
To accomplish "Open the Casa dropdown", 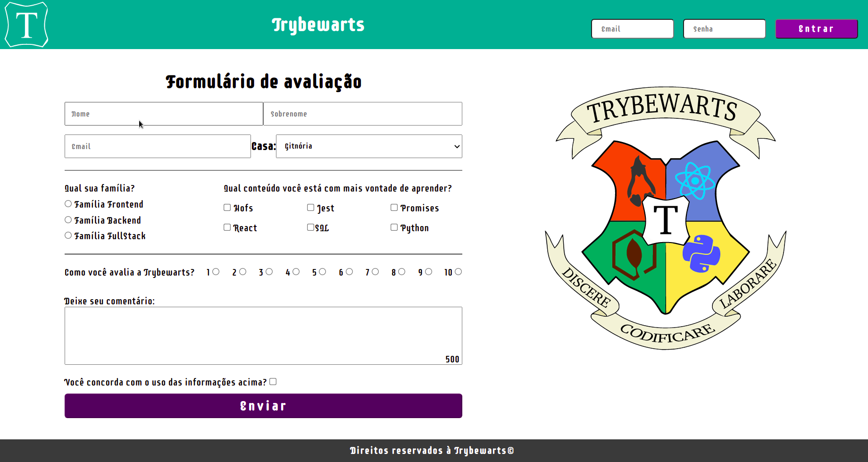I will (x=369, y=146).
